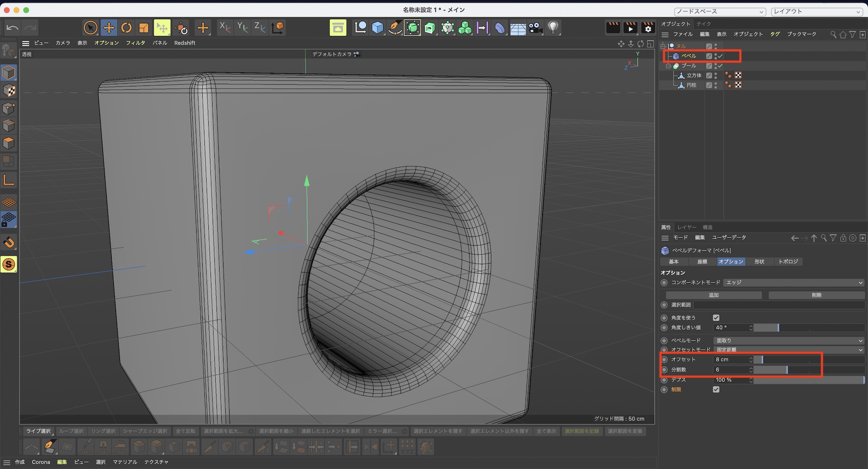
Task: Open the コンポーネントモード dropdown
Action: (x=794, y=282)
